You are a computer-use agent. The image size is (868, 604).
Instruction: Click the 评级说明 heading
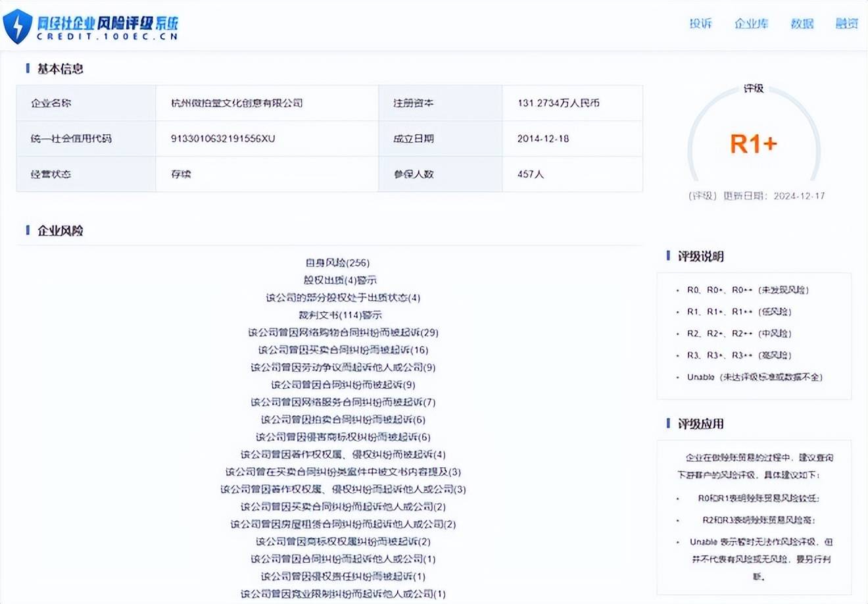(x=700, y=257)
